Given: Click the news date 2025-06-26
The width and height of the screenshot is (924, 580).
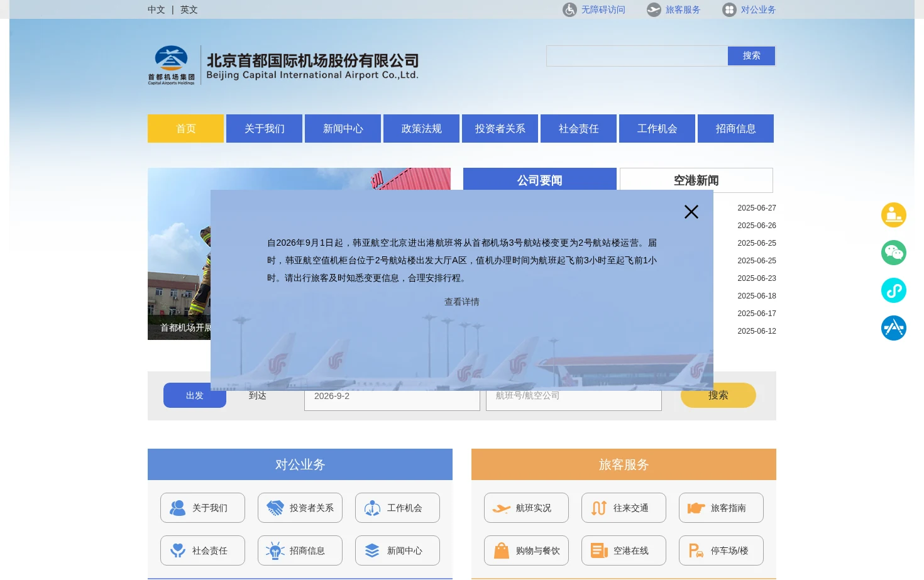Looking at the screenshot, I should (757, 226).
